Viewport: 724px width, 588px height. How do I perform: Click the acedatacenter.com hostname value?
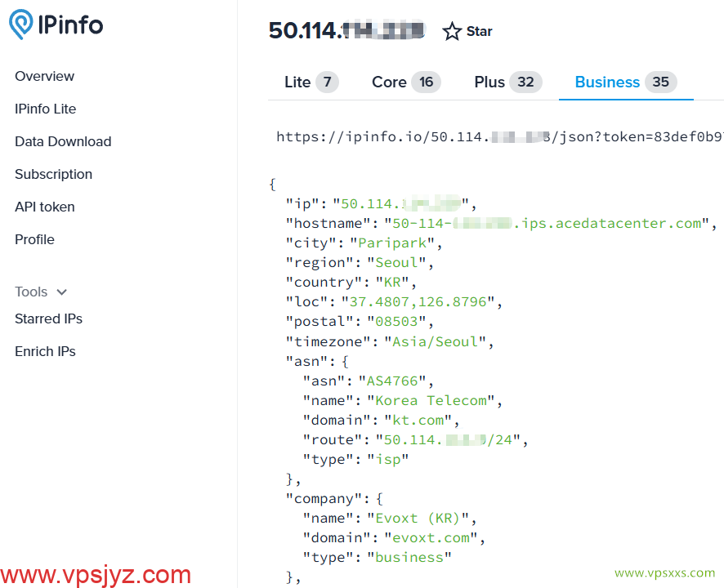tap(547, 224)
